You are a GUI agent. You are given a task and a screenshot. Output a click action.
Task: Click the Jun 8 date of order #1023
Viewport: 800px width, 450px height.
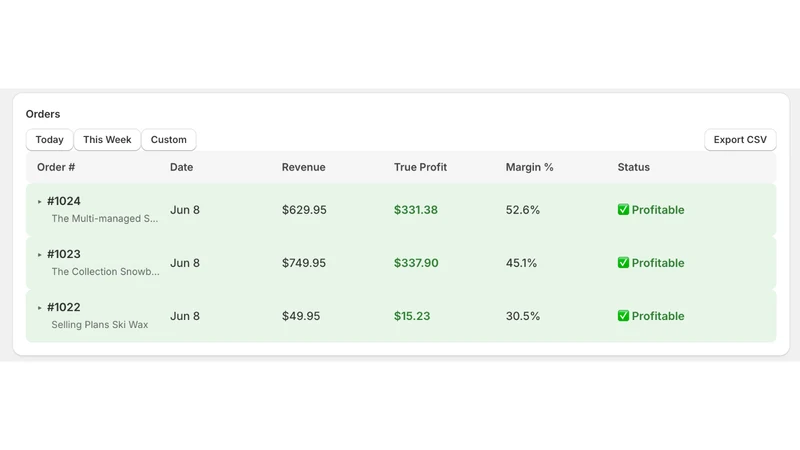pyautogui.click(x=185, y=263)
